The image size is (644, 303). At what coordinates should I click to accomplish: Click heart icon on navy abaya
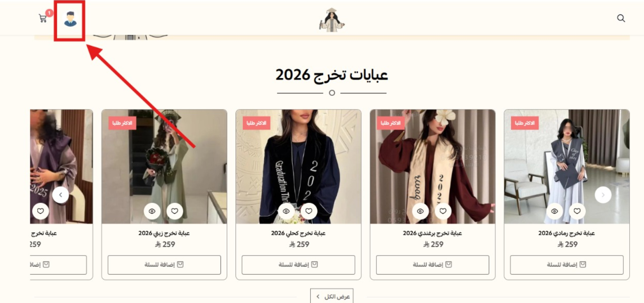[x=309, y=211]
